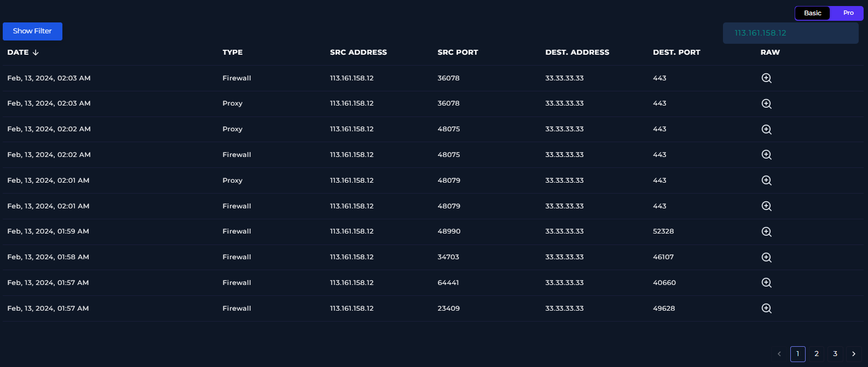
Task: Go to page 3 of results
Action: (835, 354)
